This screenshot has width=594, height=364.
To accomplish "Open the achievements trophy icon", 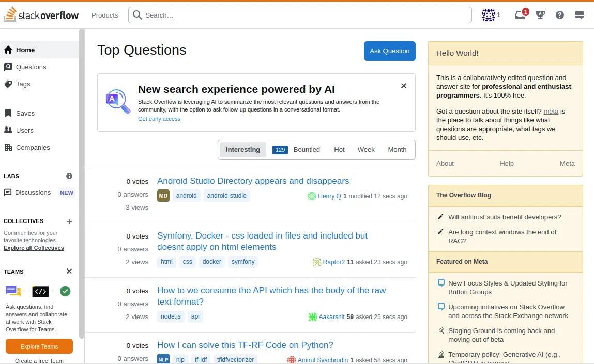I will 540,15.
